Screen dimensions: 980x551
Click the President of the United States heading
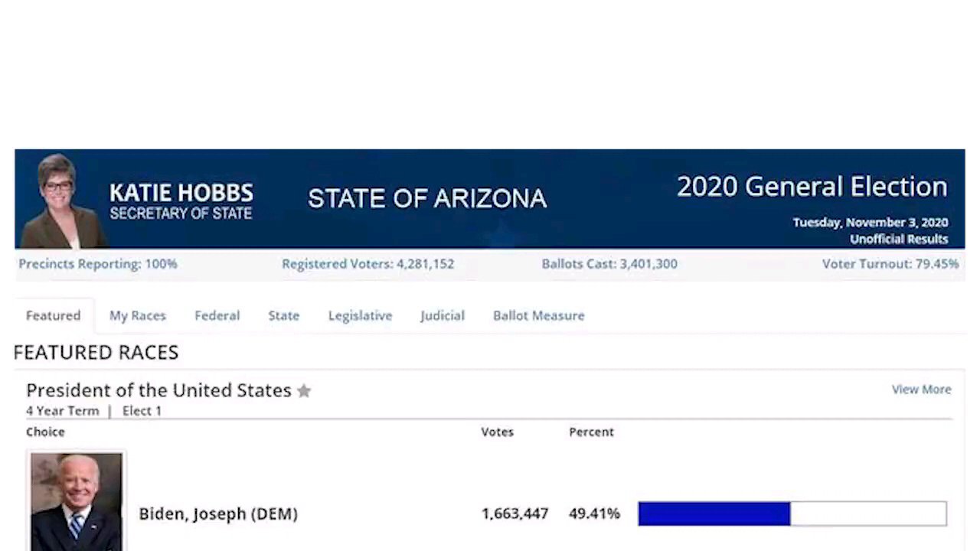tap(158, 390)
